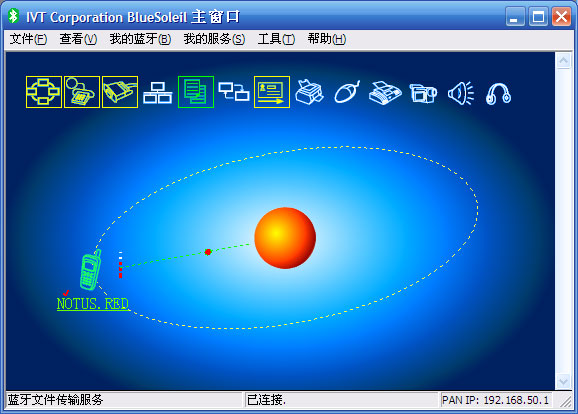Click the BlueSoleil Bluetooth title bar icon
The width and height of the screenshot is (578, 414).
point(14,16)
